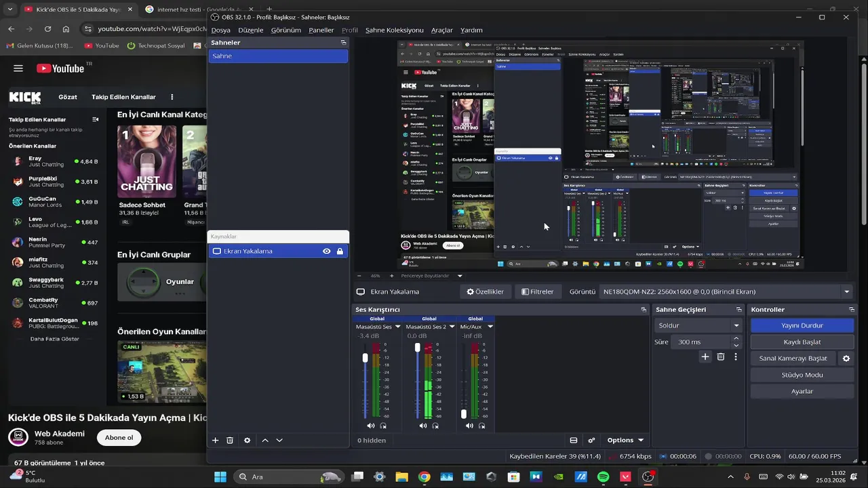The width and height of the screenshot is (868, 488).
Task: Mute the Mic/Aux channel
Action: (469, 426)
